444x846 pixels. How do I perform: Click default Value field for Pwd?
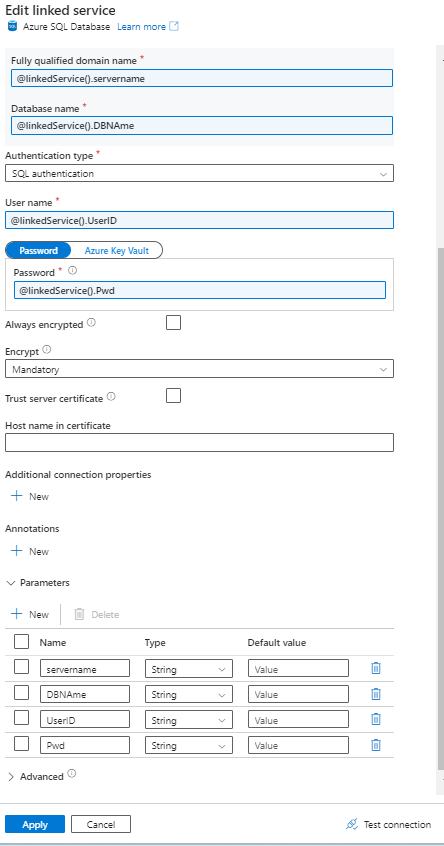tap(298, 745)
